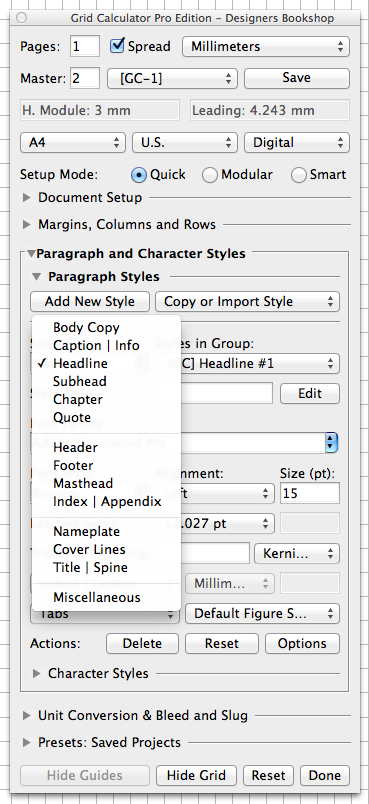Viewport: 369px width, 804px height.
Task: Open the Millimeters units dropdown
Action: (x=266, y=47)
